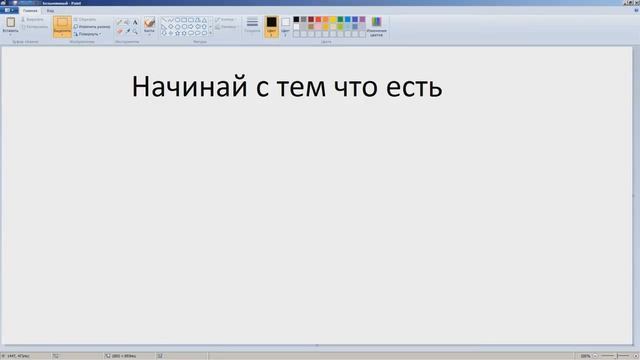Viewport: 640px width, 360px height.
Task: Pick the yellow palette swatch
Action: point(333,19)
